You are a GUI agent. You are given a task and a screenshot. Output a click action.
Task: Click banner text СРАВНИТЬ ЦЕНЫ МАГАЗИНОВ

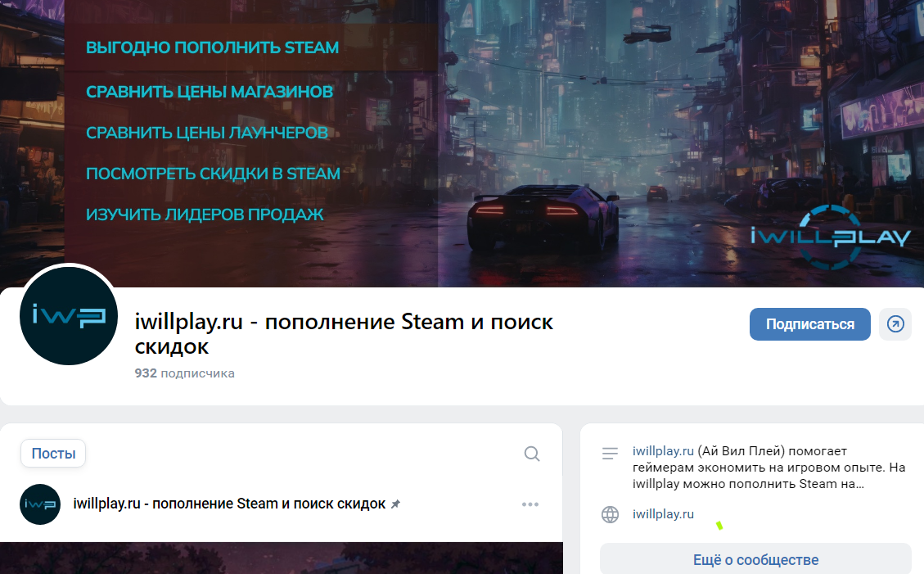pyautogui.click(x=210, y=92)
